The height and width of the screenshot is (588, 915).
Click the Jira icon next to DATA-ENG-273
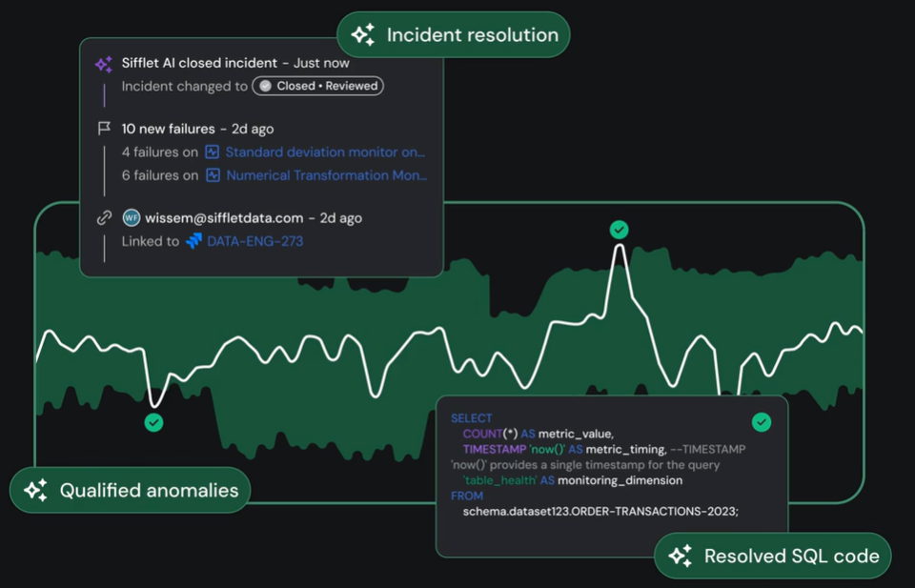pyautogui.click(x=193, y=241)
